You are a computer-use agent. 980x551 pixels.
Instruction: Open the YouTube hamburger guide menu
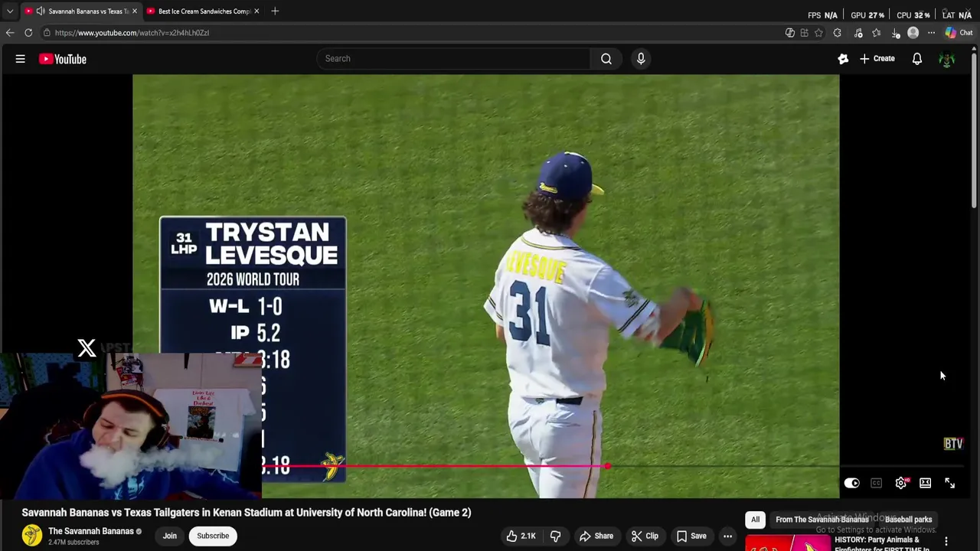[x=21, y=59]
